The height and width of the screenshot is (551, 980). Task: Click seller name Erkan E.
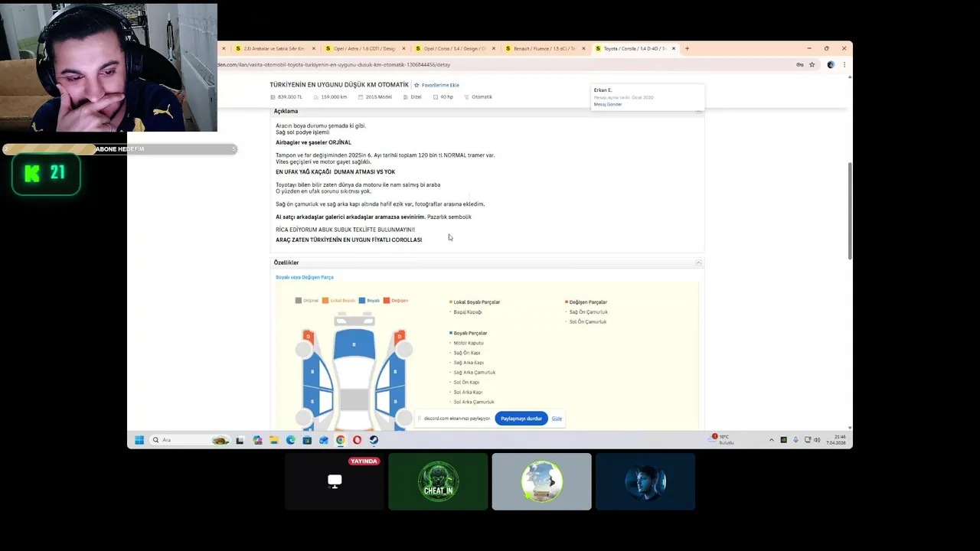(603, 90)
